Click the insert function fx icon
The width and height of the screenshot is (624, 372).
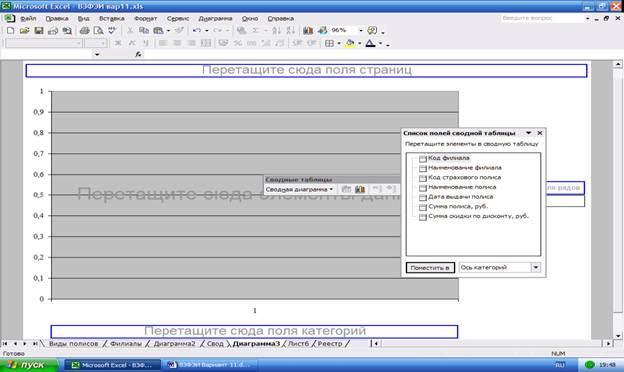tap(138, 55)
